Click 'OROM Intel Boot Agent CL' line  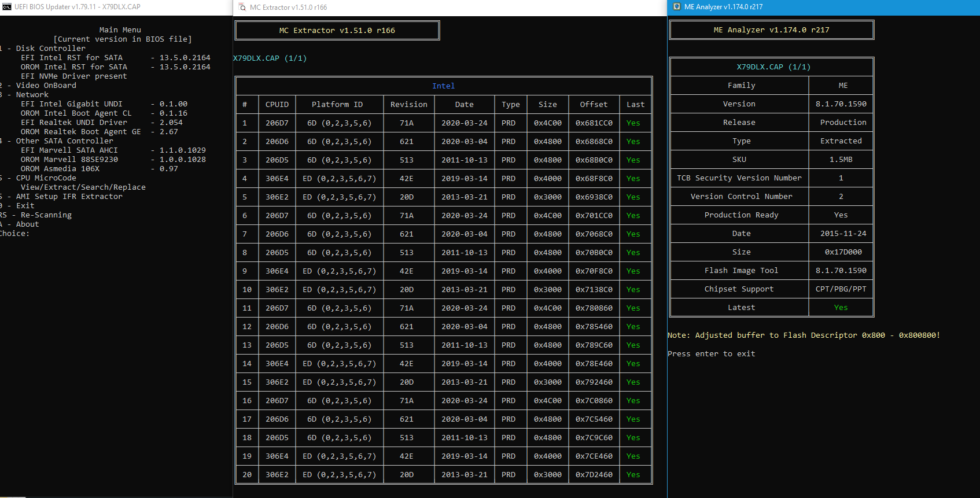tap(104, 113)
